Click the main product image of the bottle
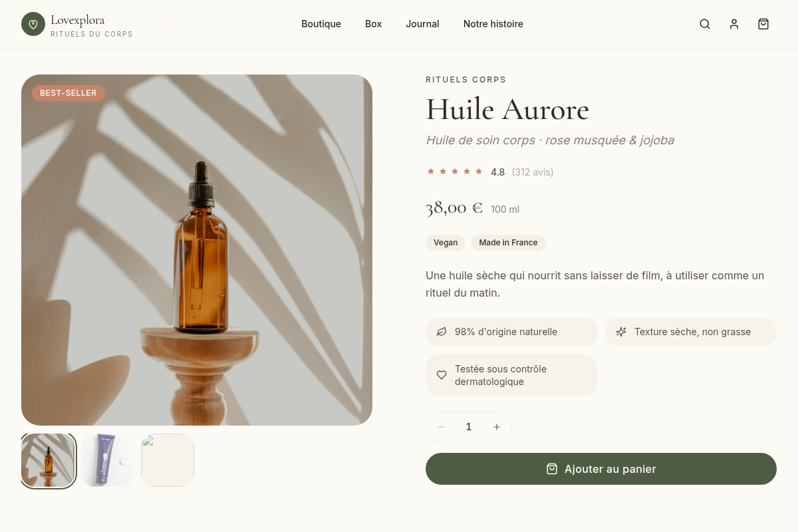 [x=197, y=250]
